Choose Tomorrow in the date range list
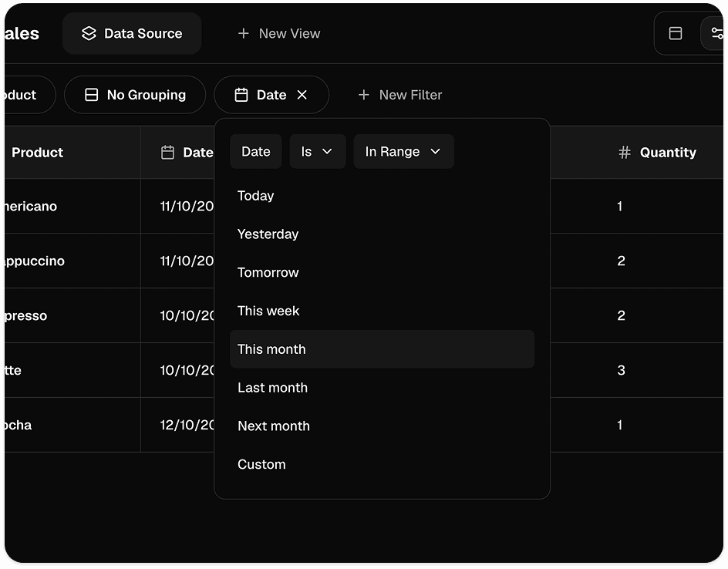 [382, 272]
